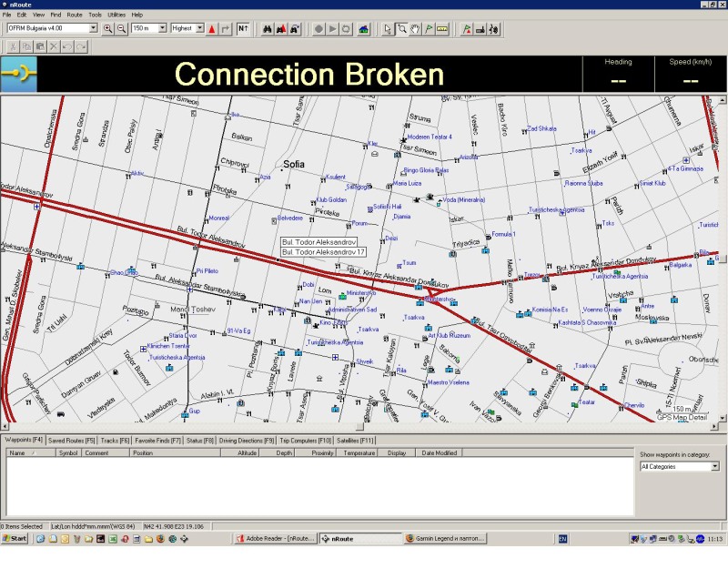Image resolution: width=728 pixels, height=579 pixels.
Task: Open the Tools menu
Action: tap(95, 15)
